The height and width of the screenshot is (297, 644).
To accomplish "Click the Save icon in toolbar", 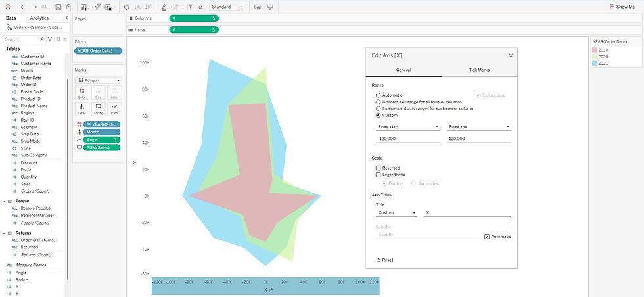I will pos(58,7).
